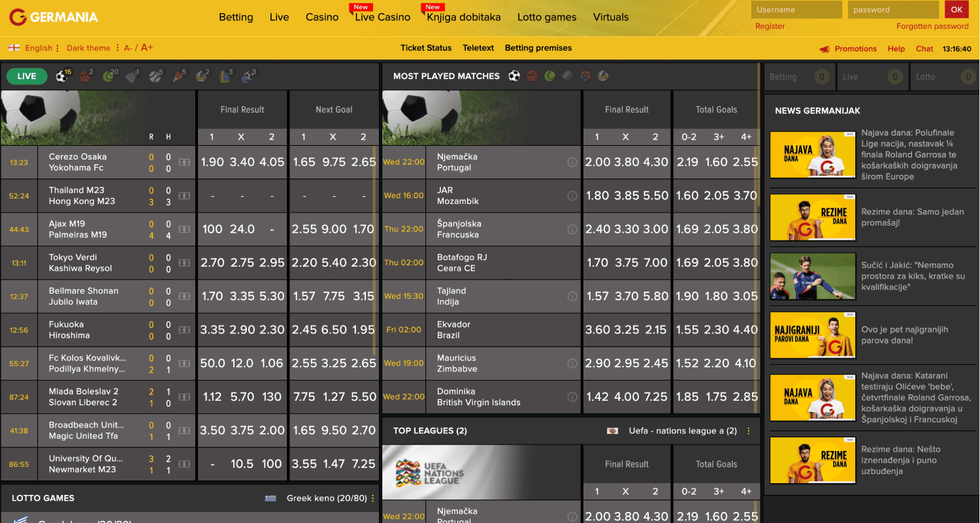
Task: Open the Germania logo home link
Action: coord(54,17)
